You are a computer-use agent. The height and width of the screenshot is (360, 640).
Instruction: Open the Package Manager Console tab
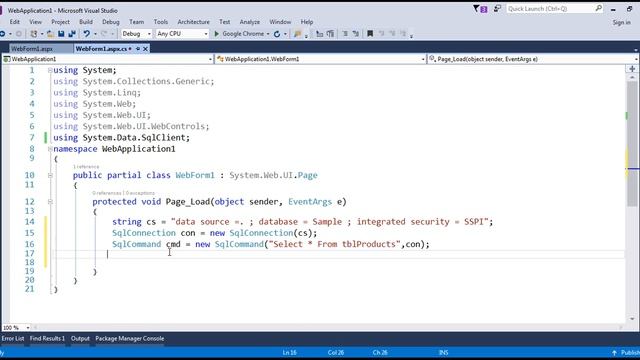129,339
